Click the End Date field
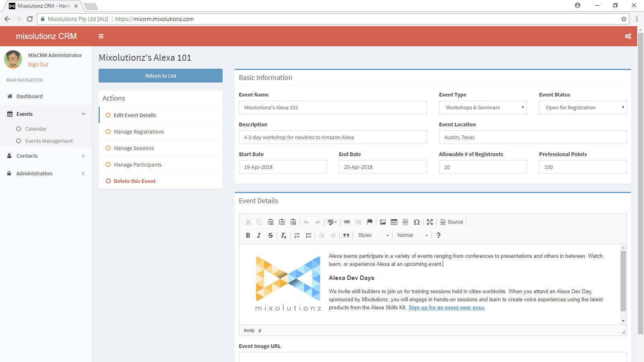 click(383, 167)
